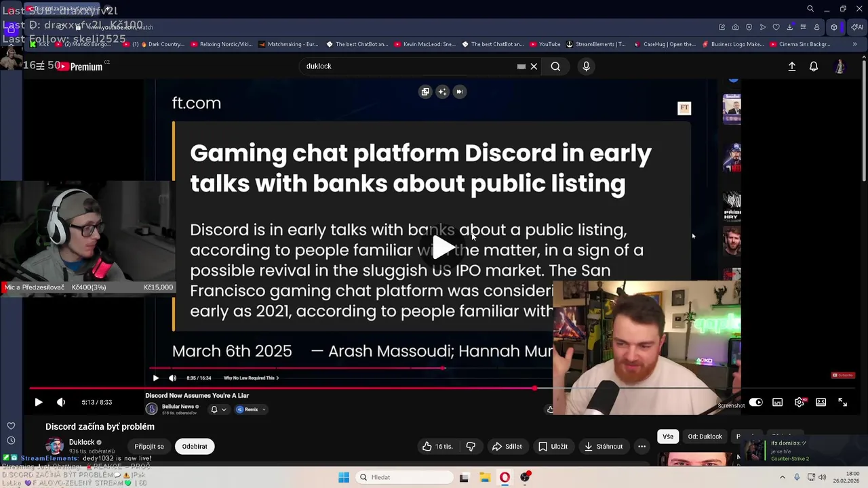
Task: Open the browser AI assistant button
Action: pos(857,27)
